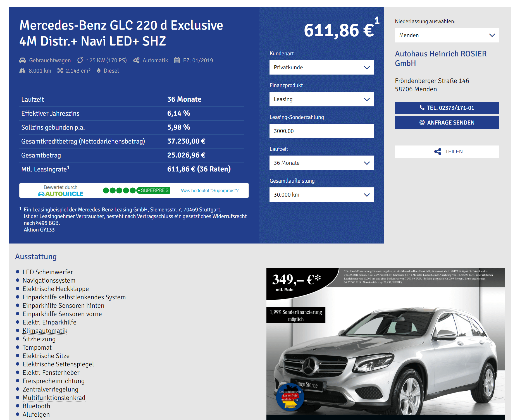Click the Sitzheizung list item
Viewport: 520px width, 420px height.
[x=39, y=339]
